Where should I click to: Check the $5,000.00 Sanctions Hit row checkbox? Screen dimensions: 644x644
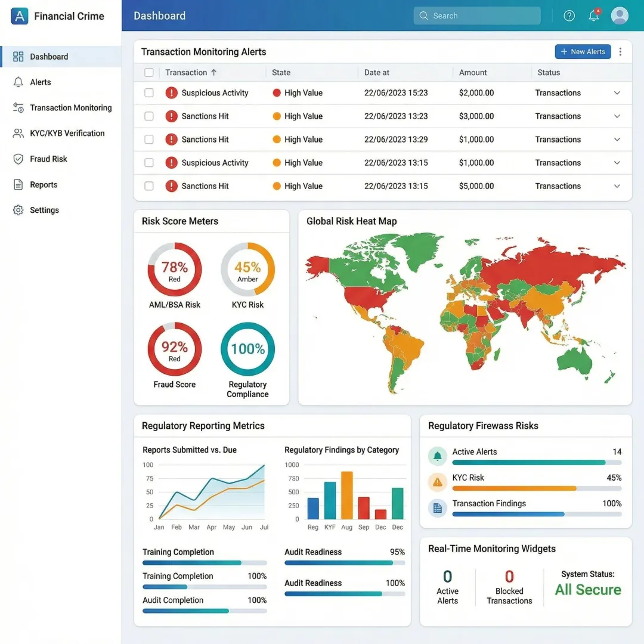[x=149, y=186]
